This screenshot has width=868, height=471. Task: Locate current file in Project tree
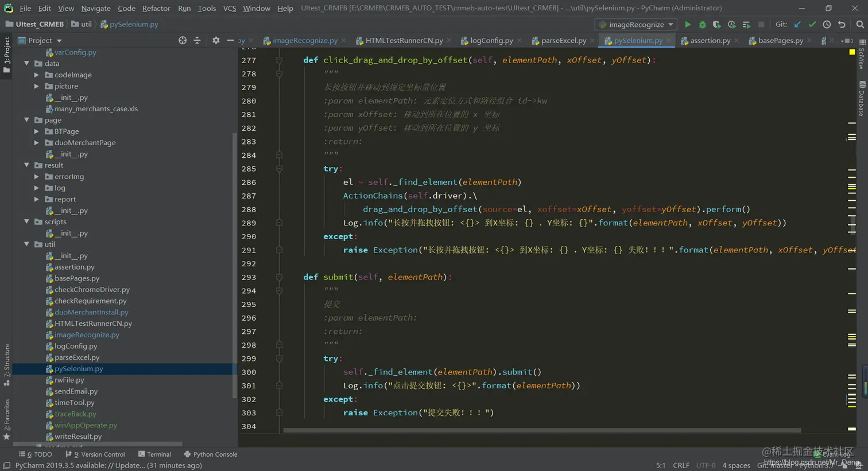[183, 40]
